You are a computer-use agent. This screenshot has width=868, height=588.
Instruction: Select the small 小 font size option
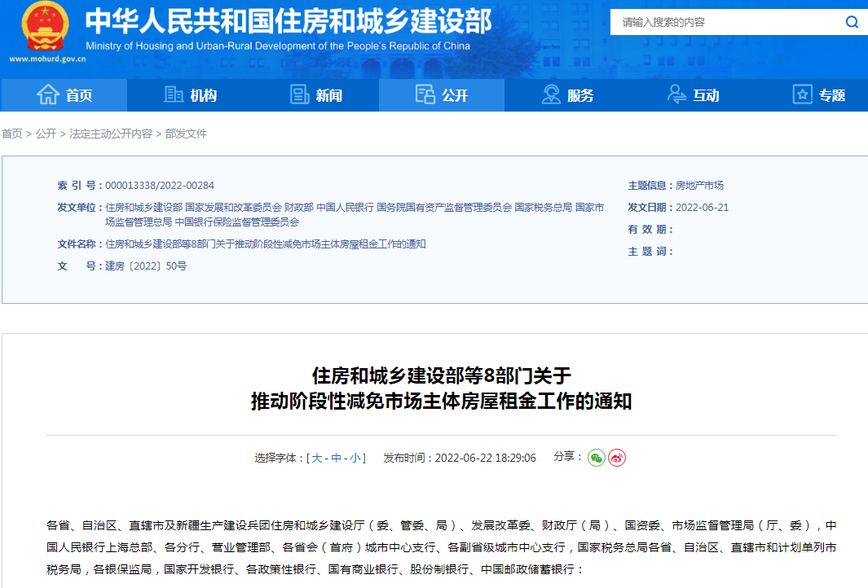point(356,458)
